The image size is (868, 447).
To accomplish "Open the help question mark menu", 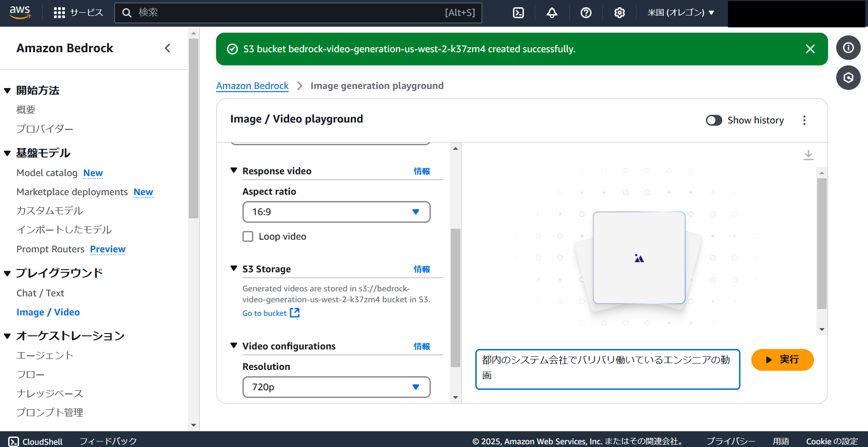I will pyautogui.click(x=586, y=13).
